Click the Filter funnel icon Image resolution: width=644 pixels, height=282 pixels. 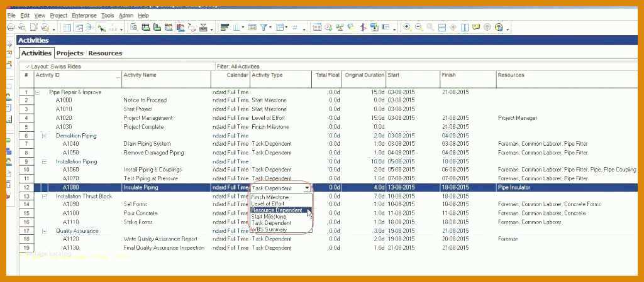(x=264, y=28)
